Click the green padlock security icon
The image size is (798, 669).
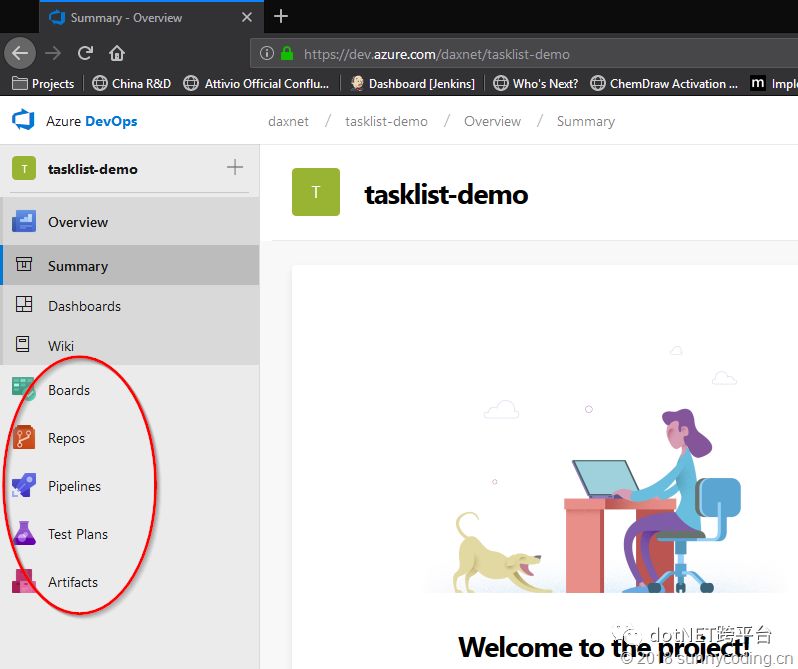(287, 53)
